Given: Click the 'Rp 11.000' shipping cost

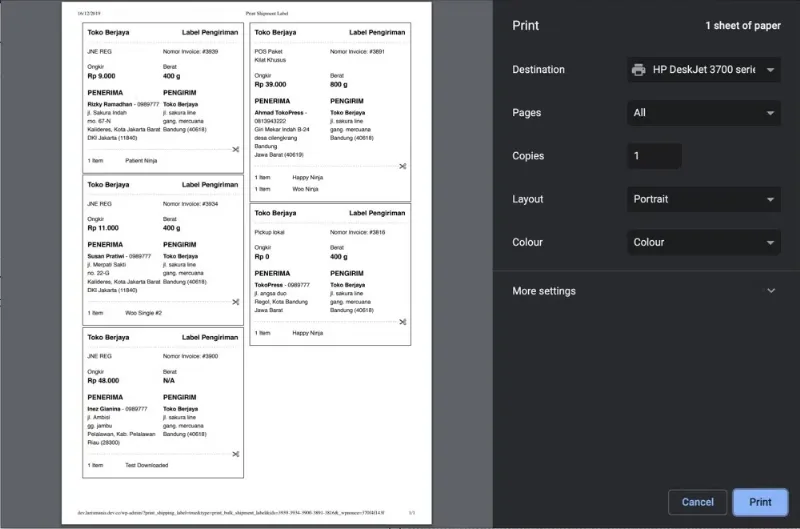Looking at the screenshot, I should click(103, 228).
